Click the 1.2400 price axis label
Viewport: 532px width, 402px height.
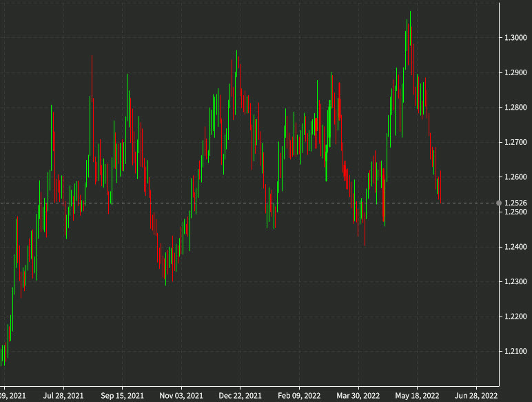515,247
